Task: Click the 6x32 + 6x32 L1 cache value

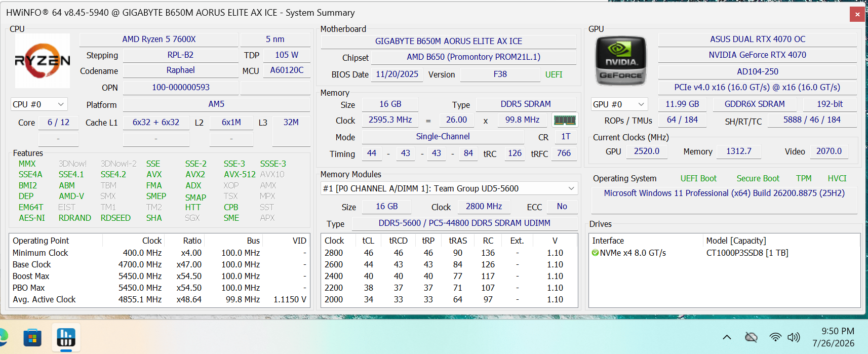Action: coord(156,123)
